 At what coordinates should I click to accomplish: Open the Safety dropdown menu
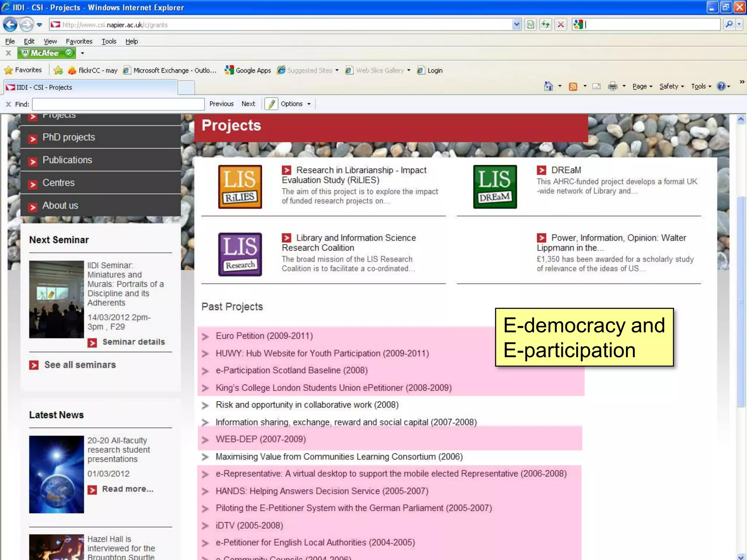pos(671,86)
